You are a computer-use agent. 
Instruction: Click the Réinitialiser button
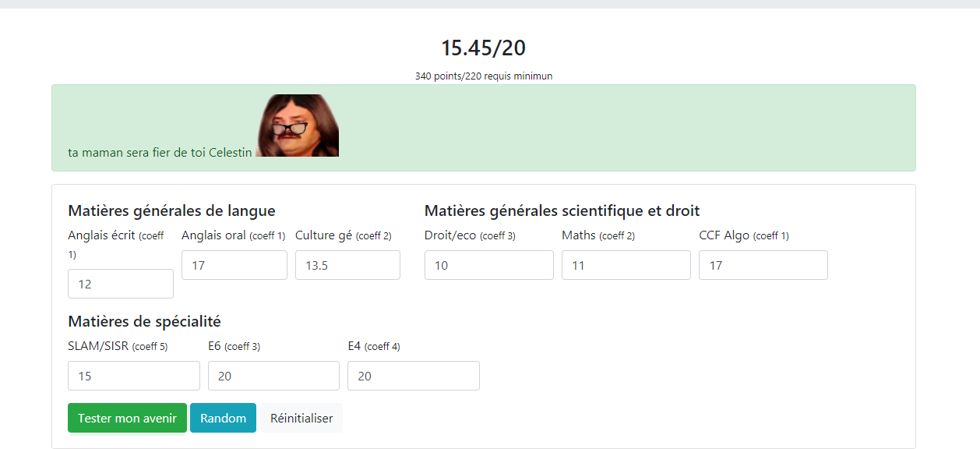click(301, 418)
